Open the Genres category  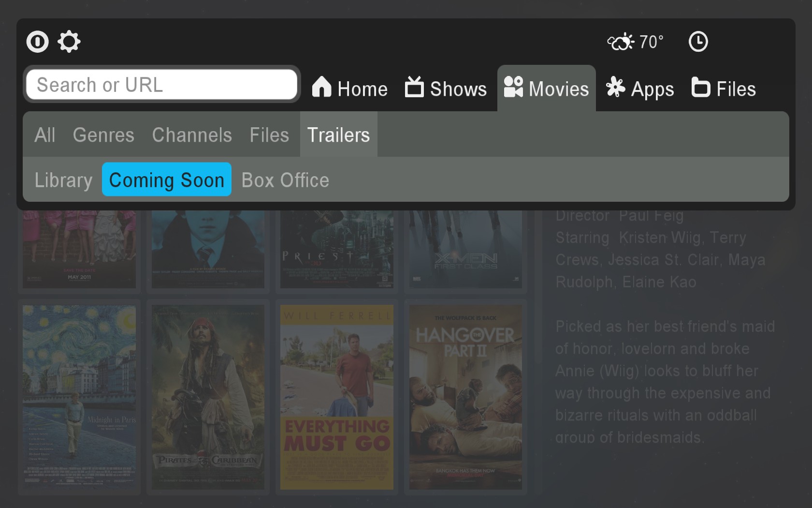pos(103,135)
